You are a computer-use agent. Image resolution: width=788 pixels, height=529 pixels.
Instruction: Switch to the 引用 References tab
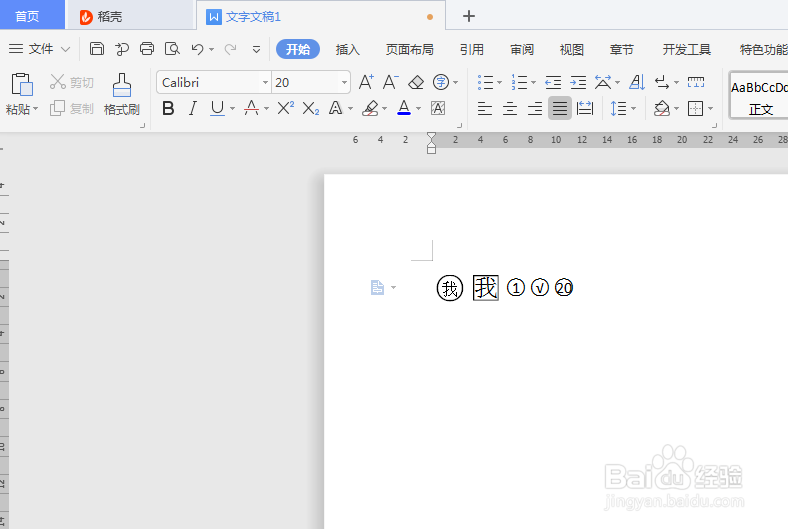click(471, 49)
